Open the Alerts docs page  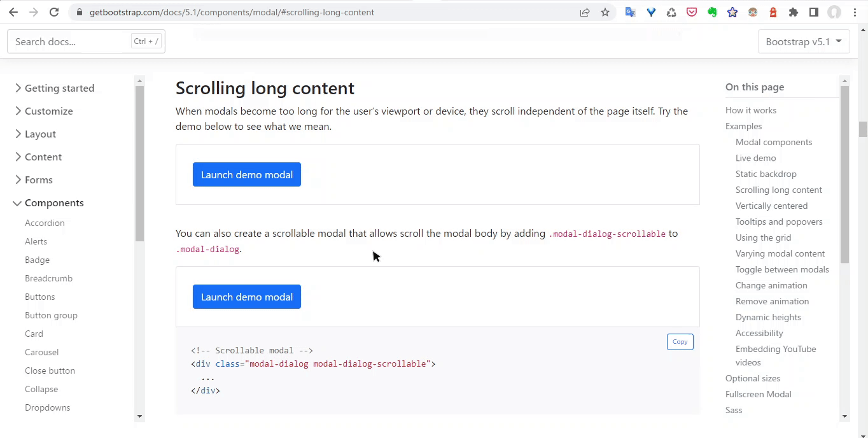(36, 241)
